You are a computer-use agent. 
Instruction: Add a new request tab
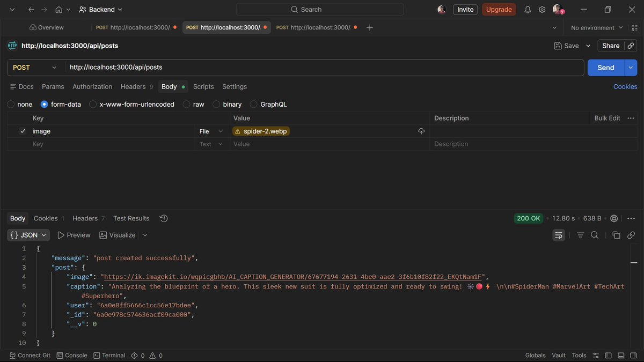[x=369, y=27]
